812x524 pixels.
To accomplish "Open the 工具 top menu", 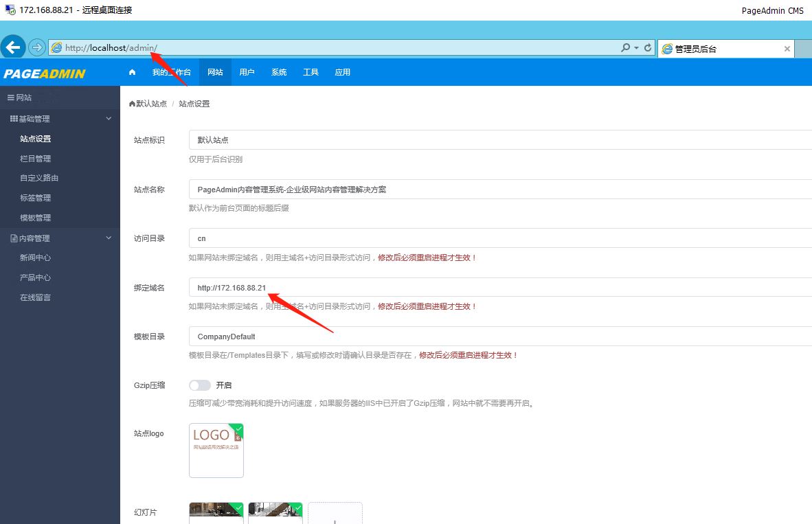I will (x=311, y=72).
